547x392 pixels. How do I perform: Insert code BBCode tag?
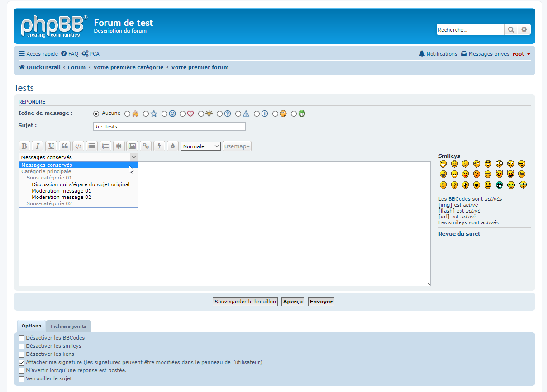(78, 146)
